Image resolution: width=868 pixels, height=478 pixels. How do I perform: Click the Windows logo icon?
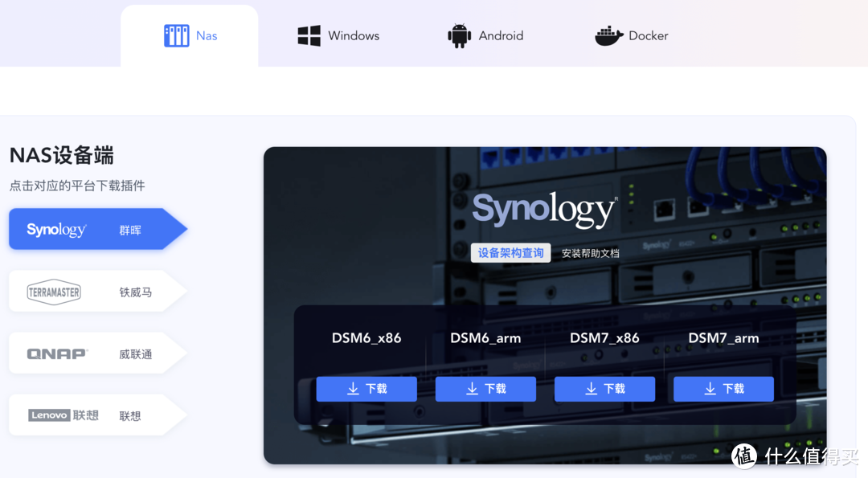(x=309, y=36)
